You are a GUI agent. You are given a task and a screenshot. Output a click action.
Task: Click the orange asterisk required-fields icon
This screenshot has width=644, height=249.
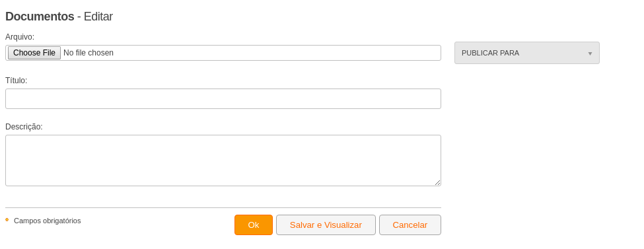pyautogui.click(x=7, y=220)
